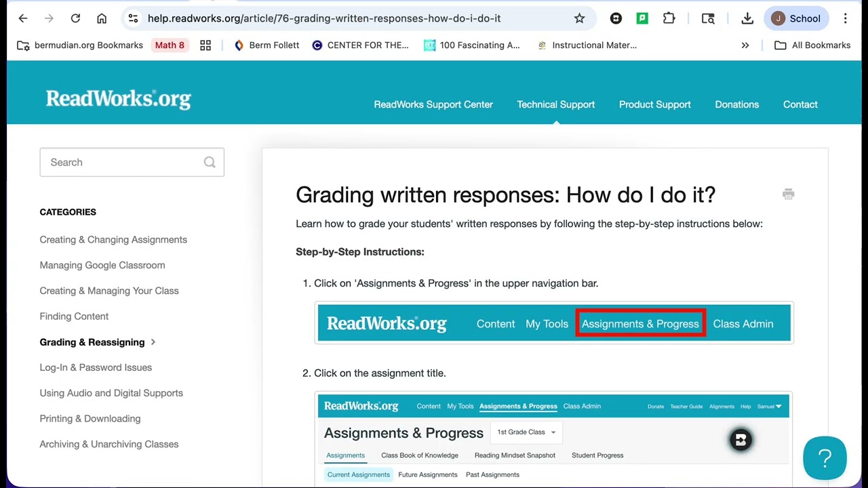The image size is (868, 488).
Task: Select Product Support in the navigation
Action: 655,104
